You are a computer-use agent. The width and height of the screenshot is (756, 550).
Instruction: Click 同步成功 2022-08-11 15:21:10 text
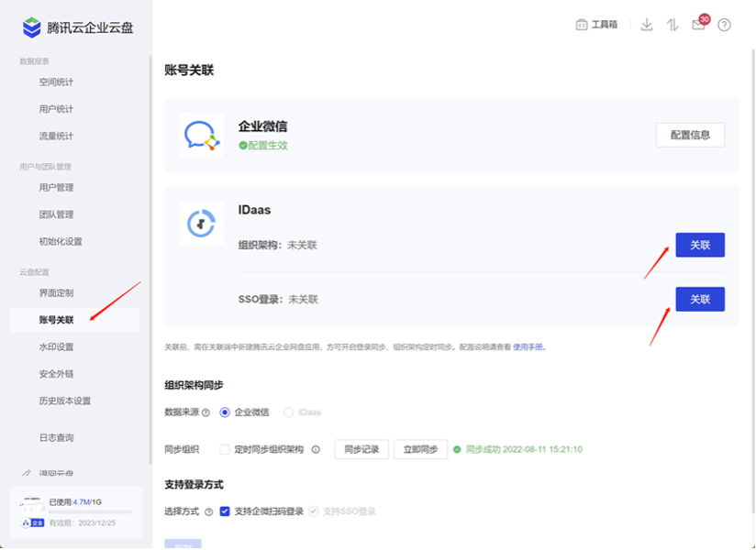click(x=524, y=450)
